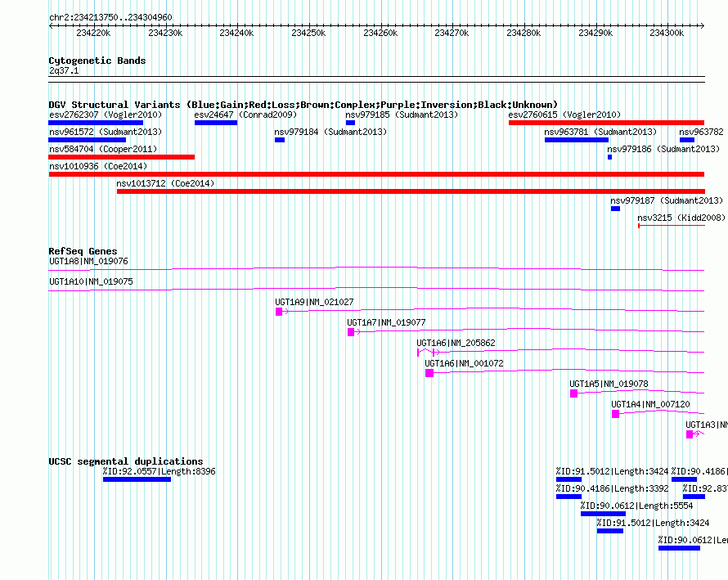Screen dimensions: 728x580
Task: Click the UGT1A10|NM_019075 gene label
Action: [x=91, y=281]
